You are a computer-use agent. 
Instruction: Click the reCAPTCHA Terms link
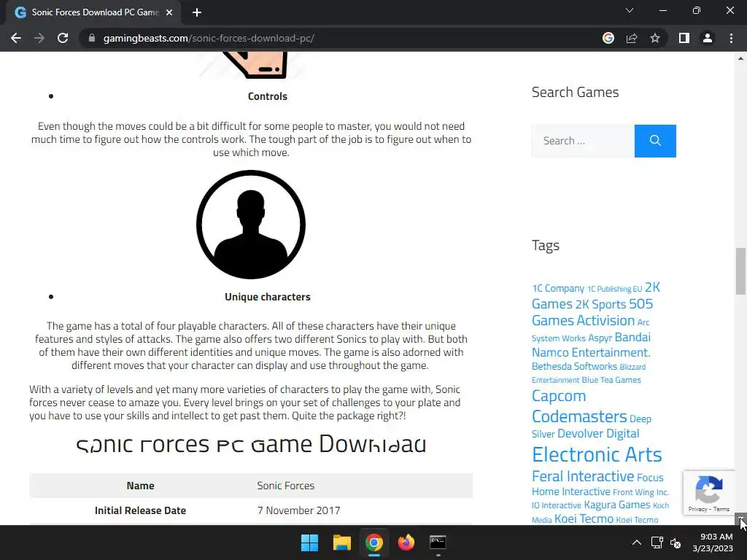click(x=721, y=509)
